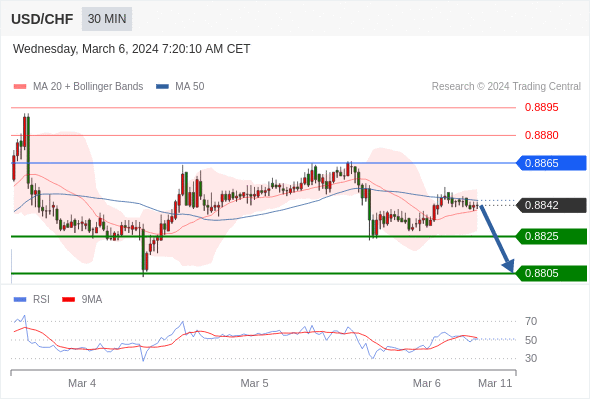The image size is (590, 400).
Task: Click the RSI 70 level label
Action: coord(531,321)
